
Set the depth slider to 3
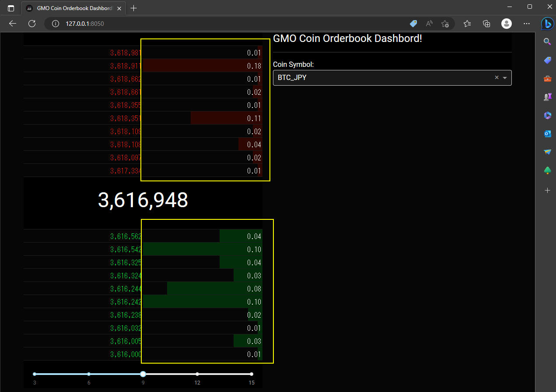coord(35,374)
